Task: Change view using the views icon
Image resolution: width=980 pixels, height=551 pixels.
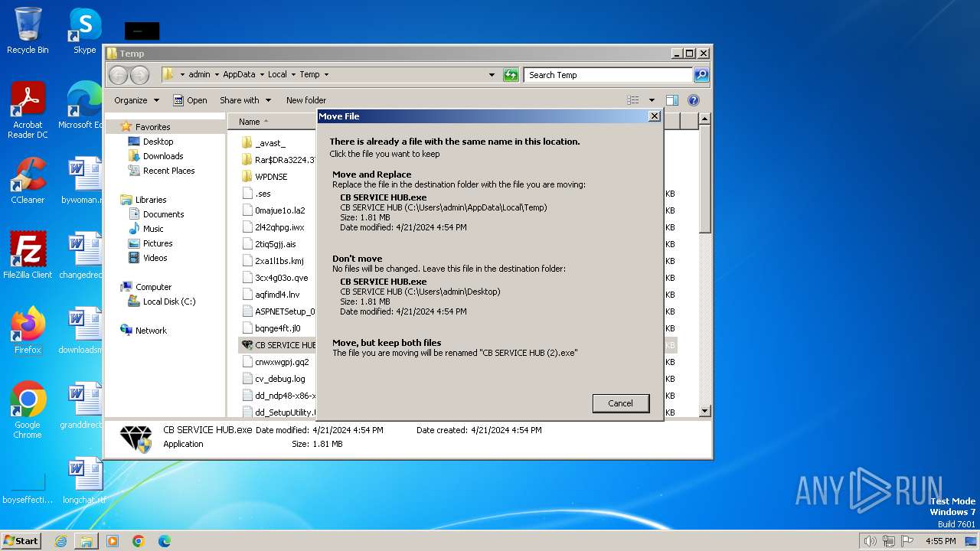Action: click(x=632, y=100)
